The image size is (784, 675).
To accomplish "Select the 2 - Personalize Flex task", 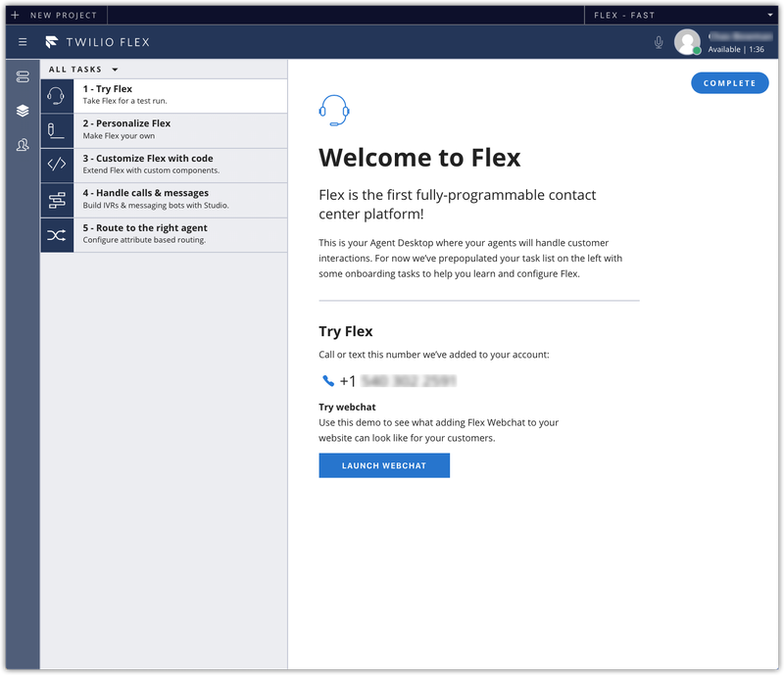I will pyautogui.click(x=164, y=130).
